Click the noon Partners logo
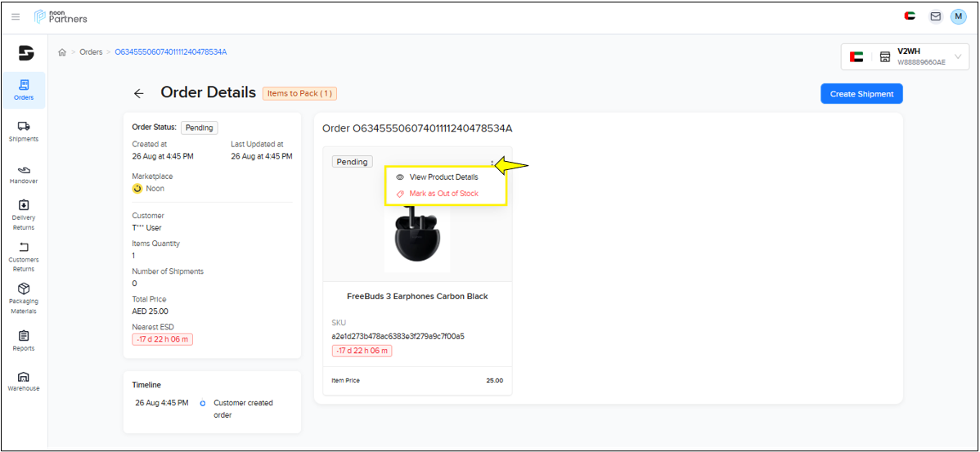 [x=61, y=17]
